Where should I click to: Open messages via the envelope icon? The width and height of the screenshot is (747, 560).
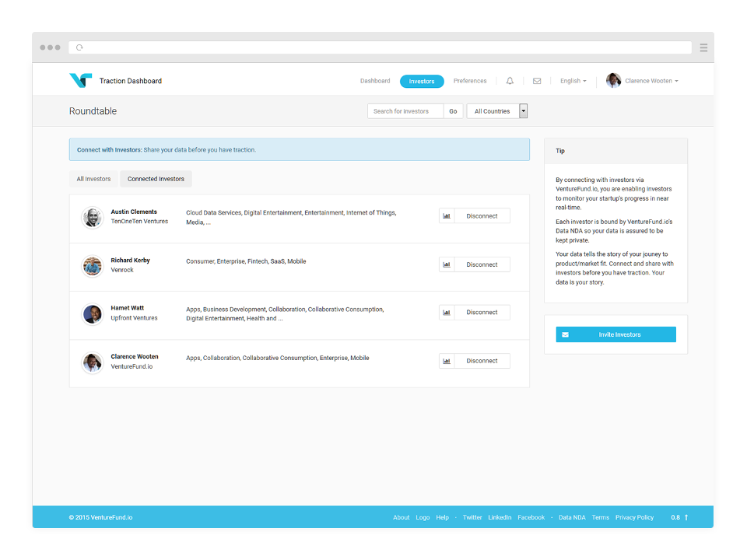537,80
